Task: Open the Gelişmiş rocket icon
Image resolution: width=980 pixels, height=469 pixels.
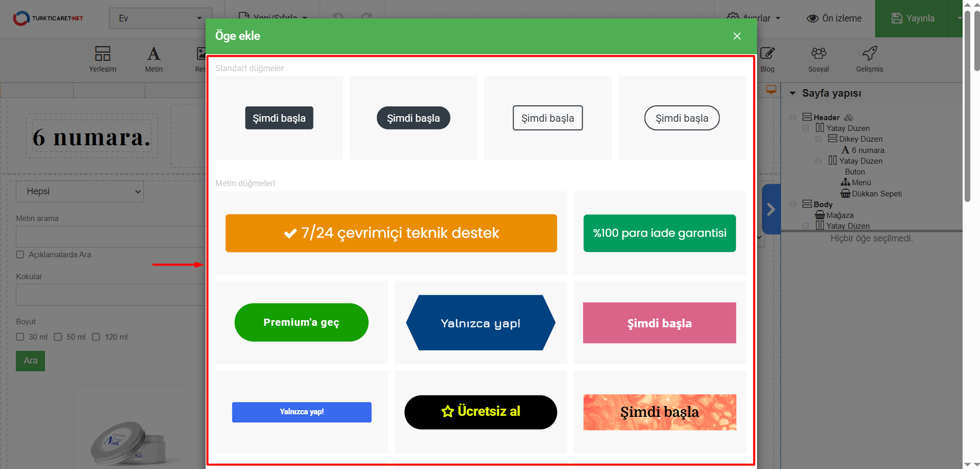Action: pos(870,54)
